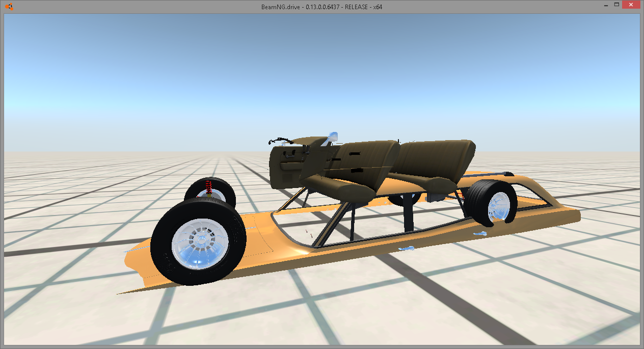Image resolution: width=644 pixels, height=349 pixels.
Task: Maximize the BeamNG.drive window
Action: click(x=616, y=5)
